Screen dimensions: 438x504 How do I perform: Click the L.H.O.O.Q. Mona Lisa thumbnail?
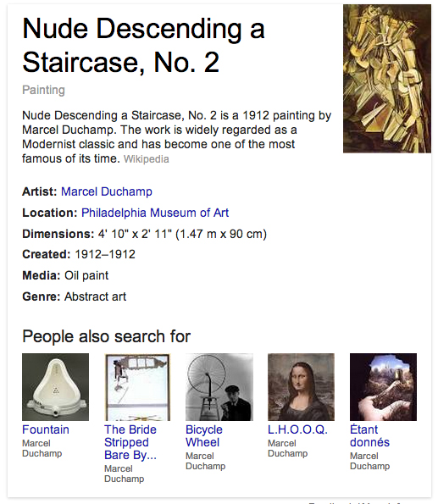pyautogui.click(x=301, y=387)
